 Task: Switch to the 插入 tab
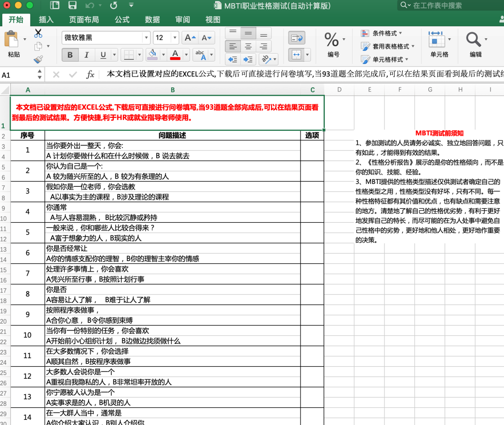coord(46,20)
